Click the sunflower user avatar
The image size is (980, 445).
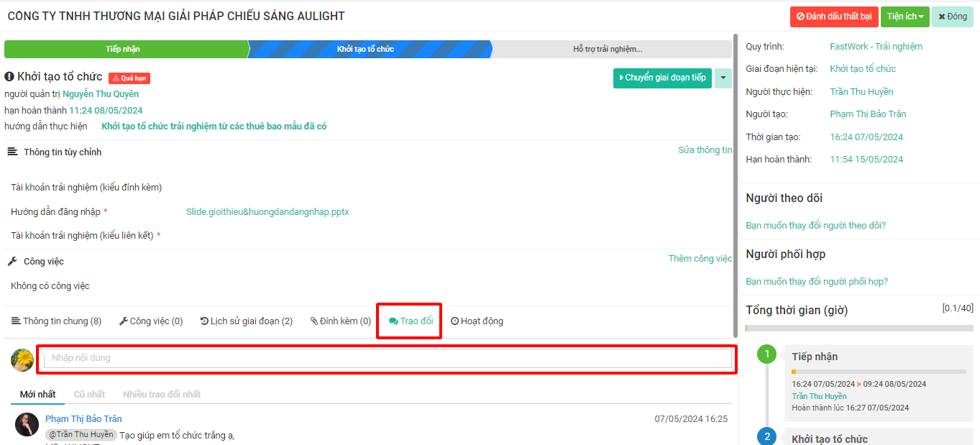[22, 359]
